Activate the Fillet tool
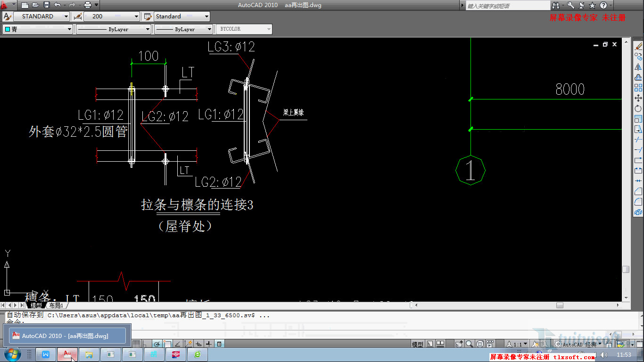This screenshot has height=362, width=644. [x=638, y=202]
